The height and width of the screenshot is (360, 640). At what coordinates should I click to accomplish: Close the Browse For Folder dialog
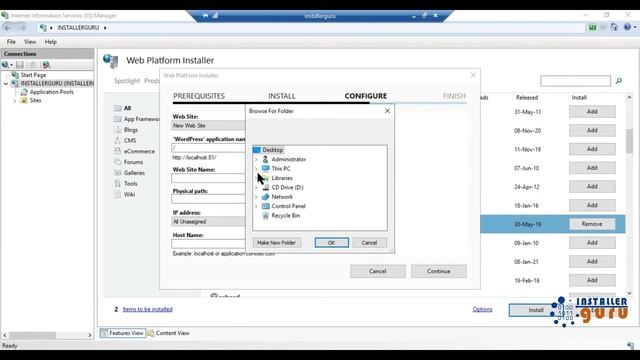(x=387, y=111)
